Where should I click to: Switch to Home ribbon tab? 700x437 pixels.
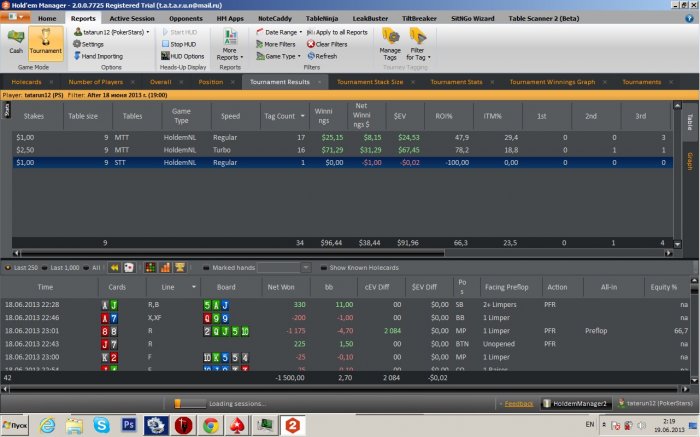(47, 18)
